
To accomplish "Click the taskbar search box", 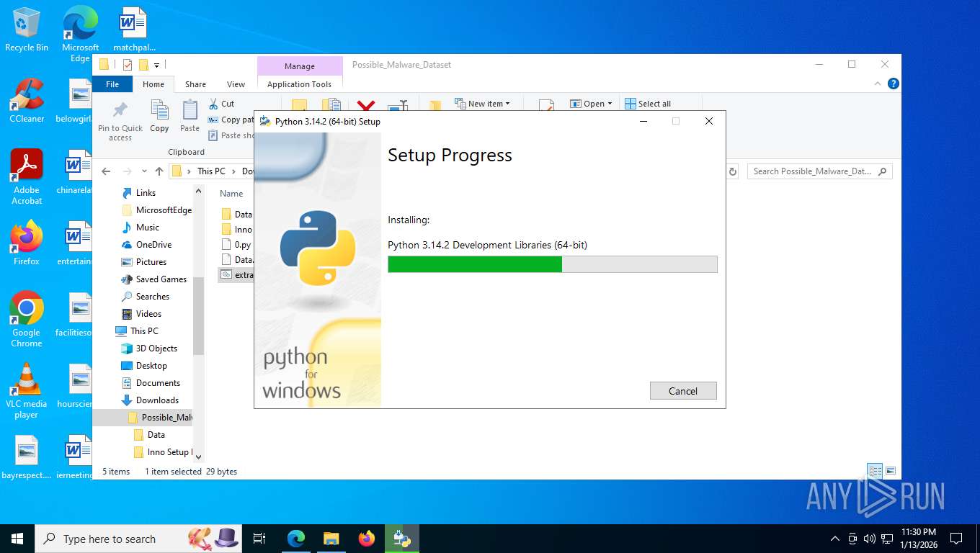I will 139,539.
